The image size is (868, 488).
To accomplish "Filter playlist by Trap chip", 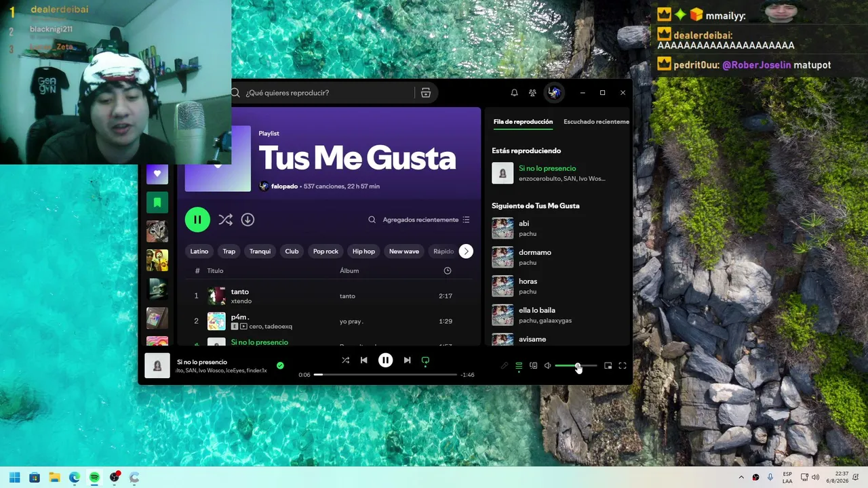I will (229, 251).
